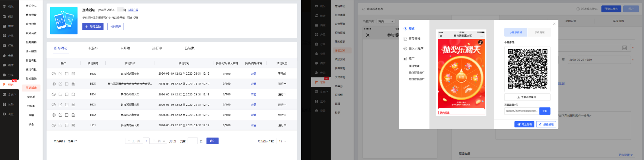Open 商城 in the left dark sidebar
This screenshot has width=644, height=160.
(x=9, y=26)
